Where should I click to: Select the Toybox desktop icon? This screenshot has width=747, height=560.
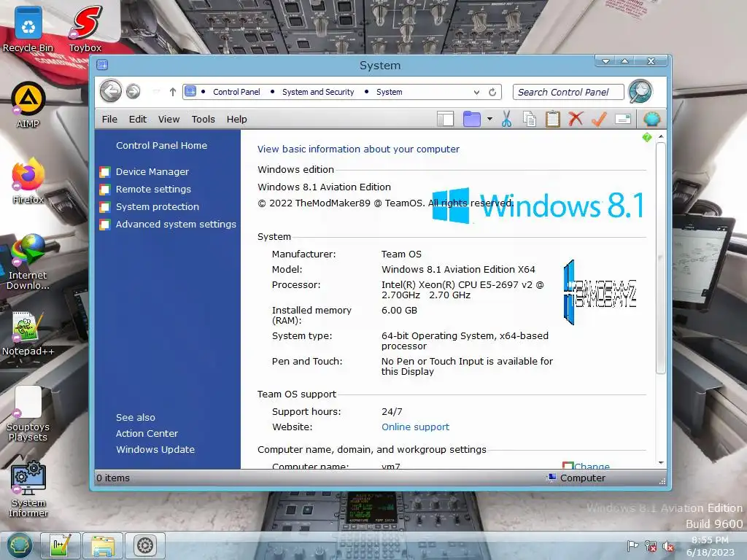click(x=85, y=29)
